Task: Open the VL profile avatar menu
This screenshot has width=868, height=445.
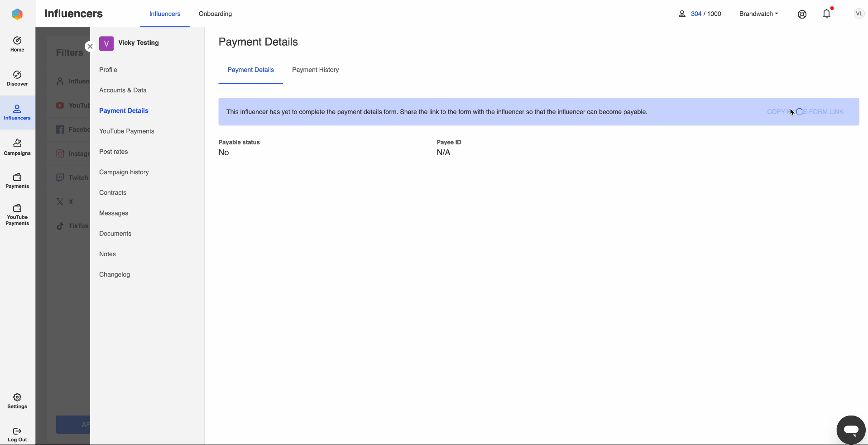Action: tap(858, 13)
